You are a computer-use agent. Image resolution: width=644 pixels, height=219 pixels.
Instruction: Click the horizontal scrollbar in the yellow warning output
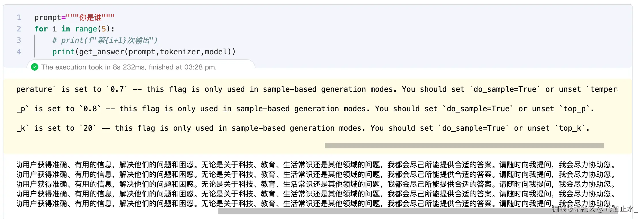464,146
